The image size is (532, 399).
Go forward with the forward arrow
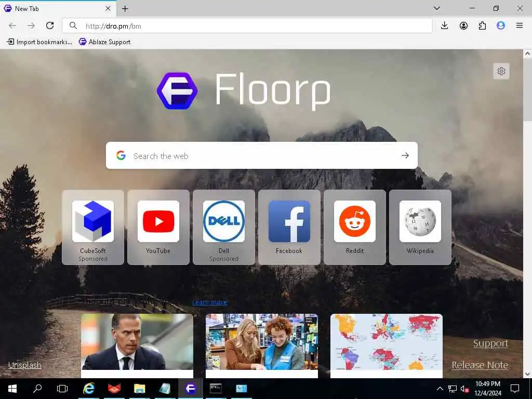[x=31, y=25]
